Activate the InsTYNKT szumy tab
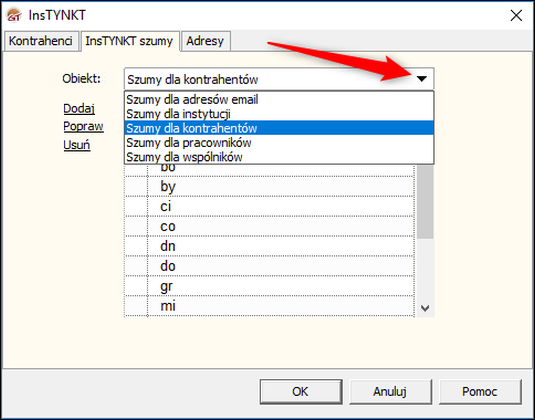 (130, 41)
